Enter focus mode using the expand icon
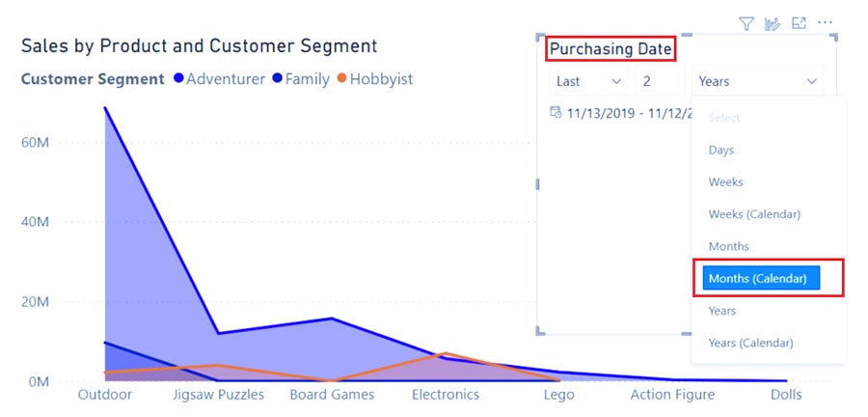The width and height of the screenshot is (868, 417). pyautogui.click(x=799, y=23)
